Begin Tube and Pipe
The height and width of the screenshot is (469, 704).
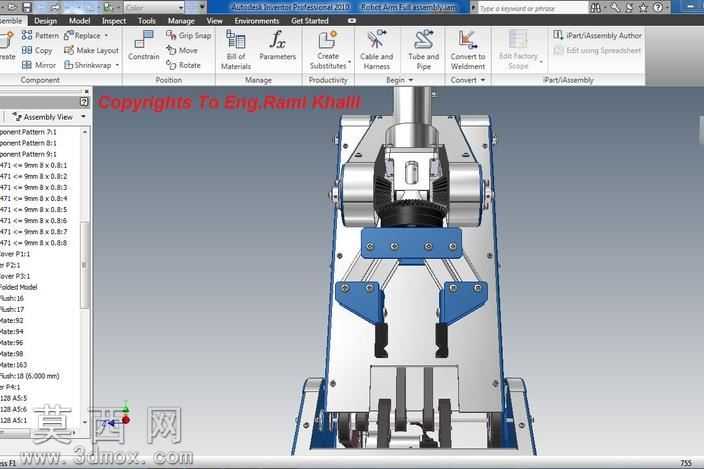pyautogui.click(x=423, y=50)
